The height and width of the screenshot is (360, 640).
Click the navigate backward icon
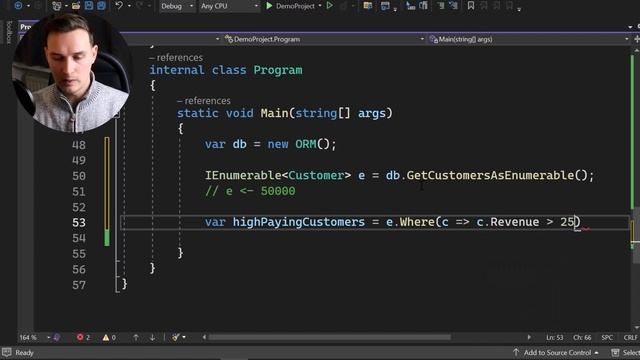pos(18,6)
